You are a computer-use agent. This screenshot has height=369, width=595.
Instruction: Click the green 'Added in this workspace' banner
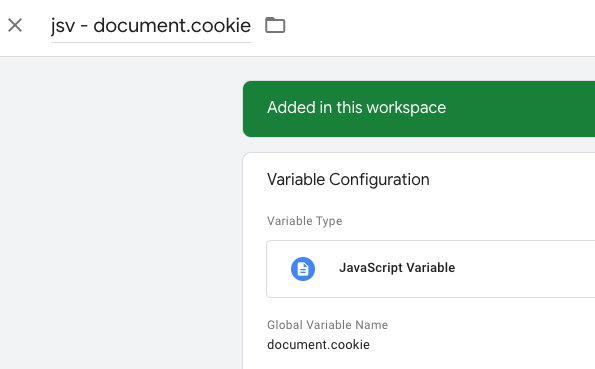(419, 109)
